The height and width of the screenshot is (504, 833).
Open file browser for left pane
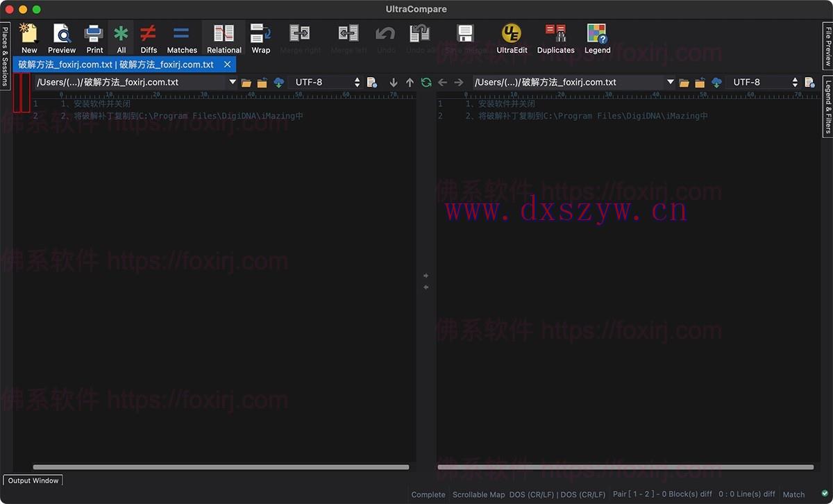coord(246,83)
